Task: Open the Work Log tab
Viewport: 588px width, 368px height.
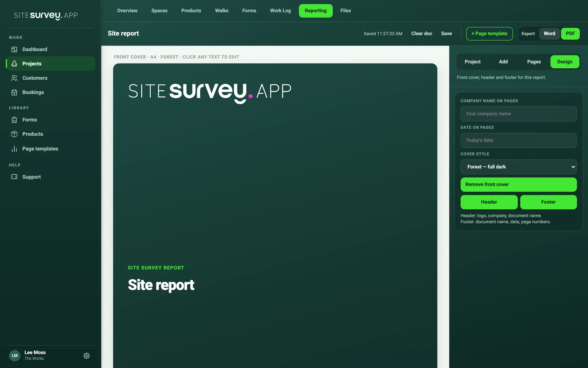Action: point(281,11)
